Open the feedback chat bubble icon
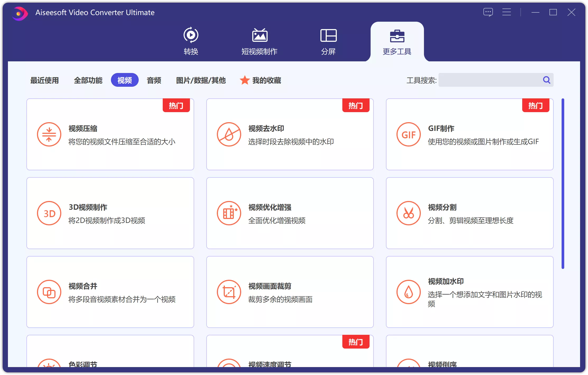 point(488,12)
